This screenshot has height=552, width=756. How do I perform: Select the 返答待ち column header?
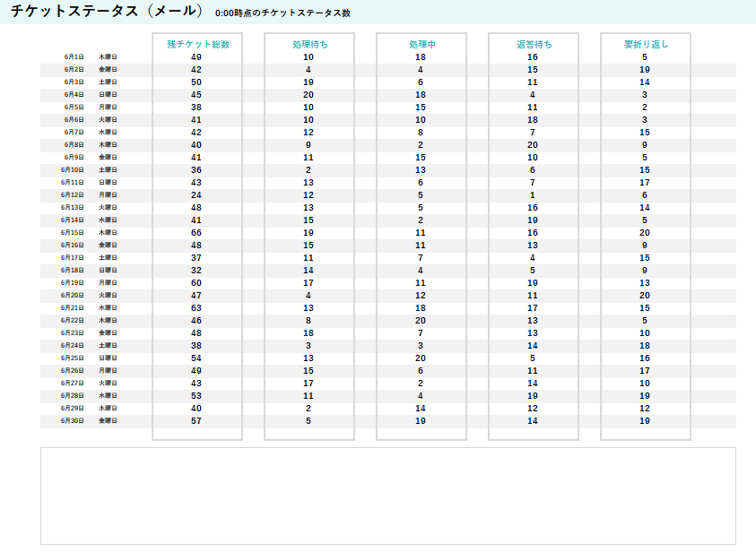tap(533, 44)
